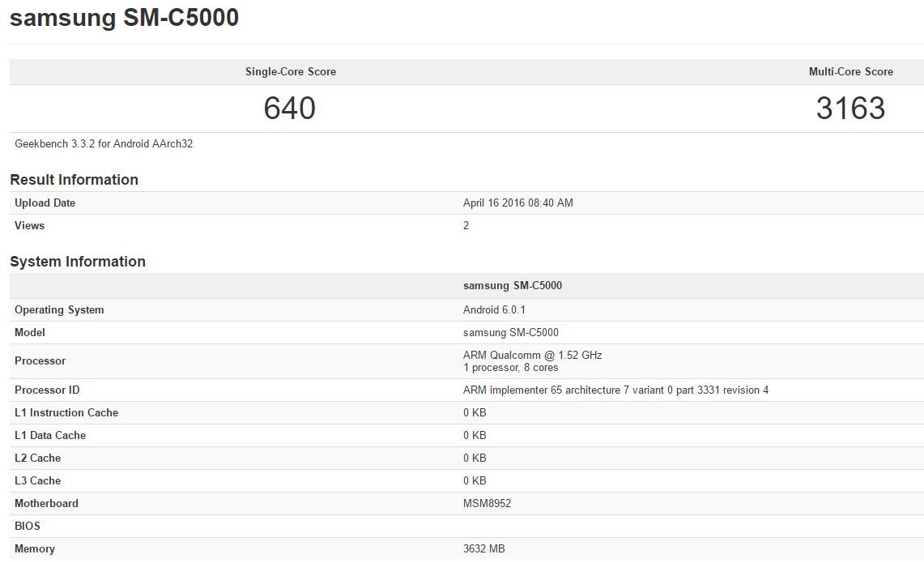Click the L1 Instruction Cache row
924x563 pixels.
tap(66, 412)
